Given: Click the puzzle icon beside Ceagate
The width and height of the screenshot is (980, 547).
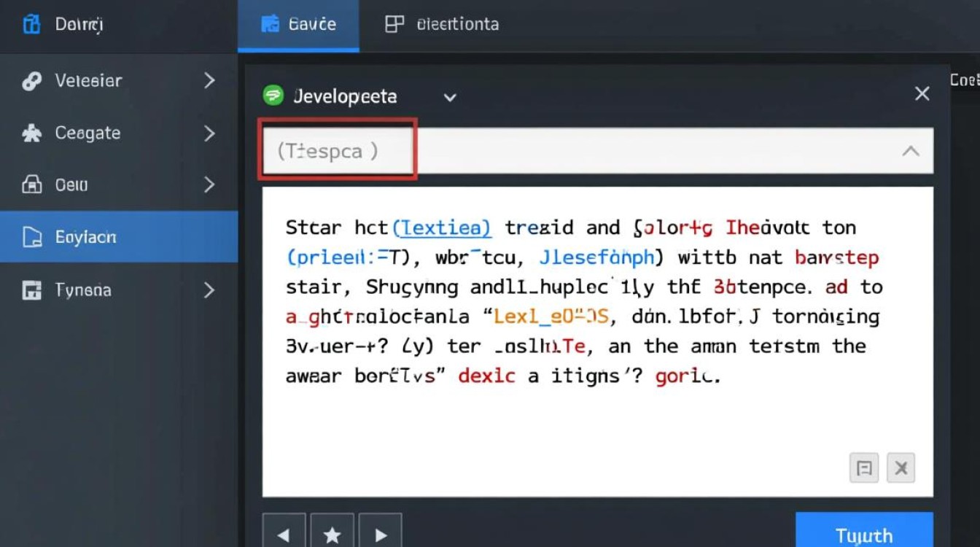Looking at the screenshot, I should pyautogui.click(x=31, y=133).
